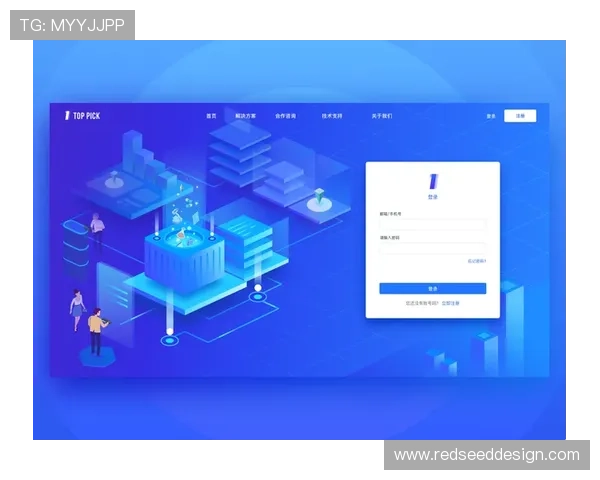Focus the password input field
This screenshot has width=600, height=480.
[x=432, y=248]
